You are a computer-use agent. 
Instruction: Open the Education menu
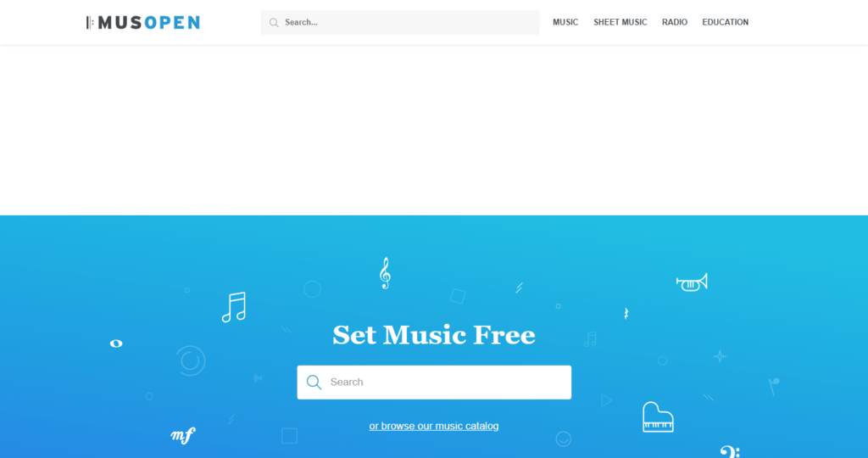pyautogui.click(x=726, y=22)
